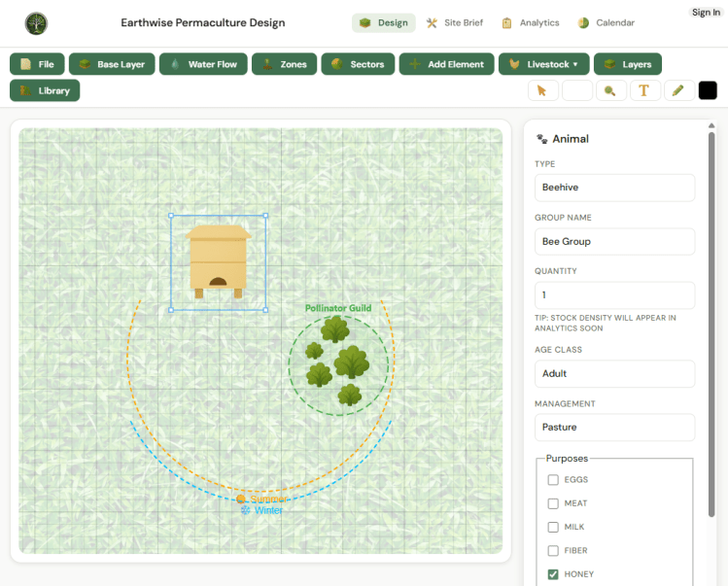Activate the magnifier zoom tool

click(610, 90)
